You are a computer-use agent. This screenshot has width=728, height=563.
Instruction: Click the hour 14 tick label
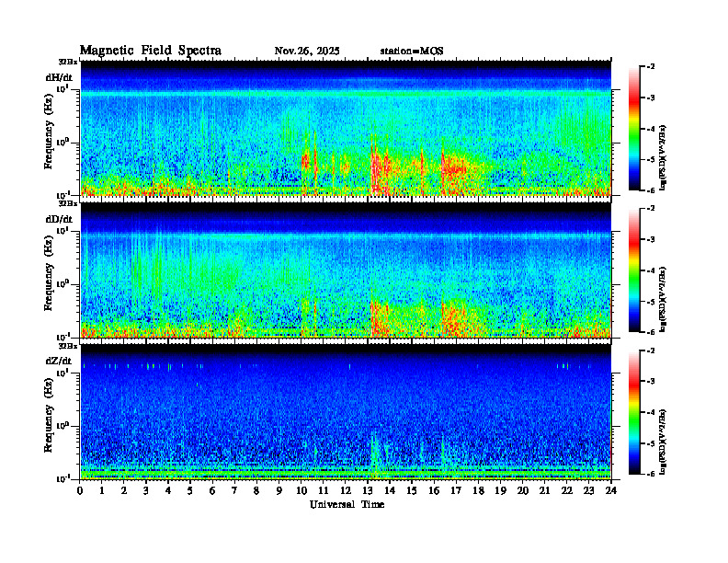point(390,491)
